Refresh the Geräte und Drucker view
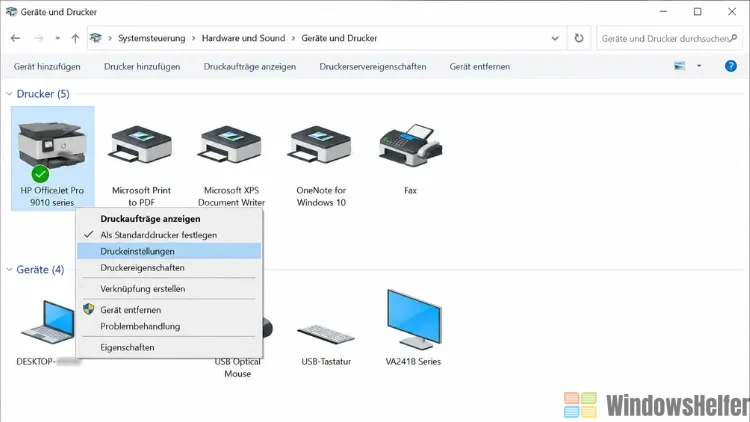 click(x=579, y=38)
